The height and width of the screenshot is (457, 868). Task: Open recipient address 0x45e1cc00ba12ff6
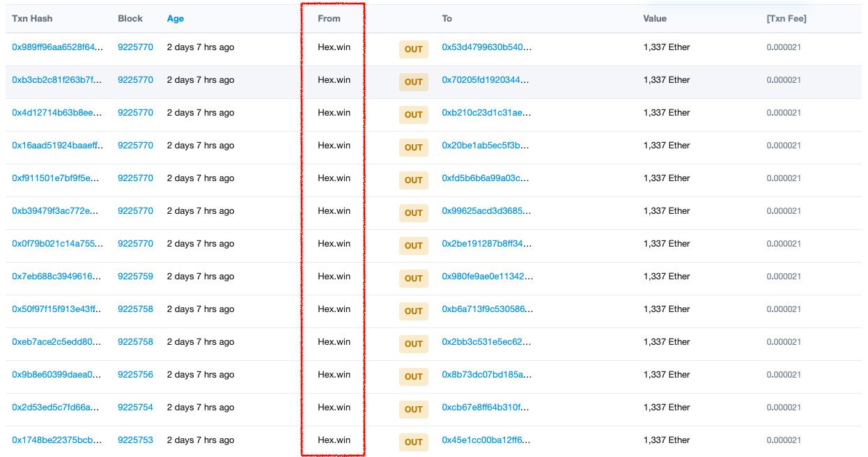(x=486, y=440)
